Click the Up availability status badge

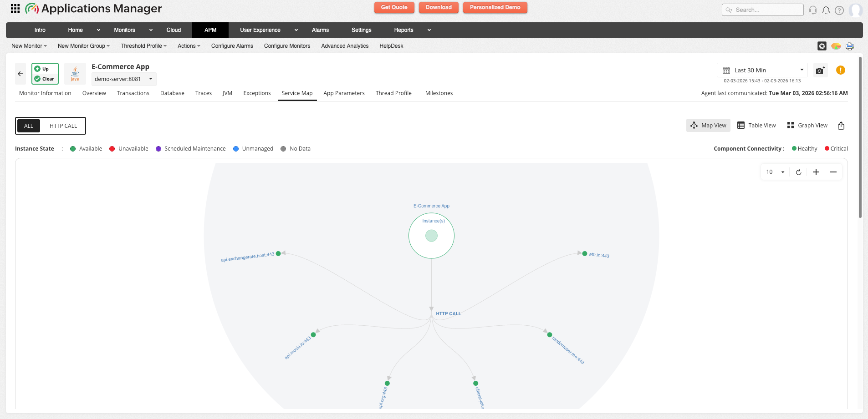click(x=45, y=69)
